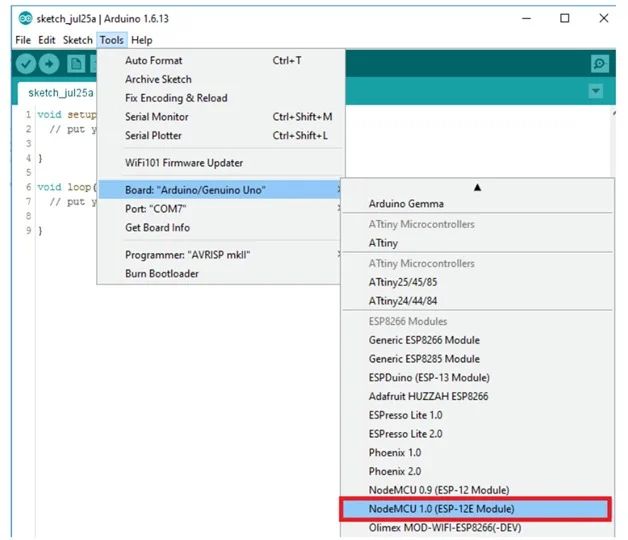The height and width of the screenshot is (540, 628).
Task: Click the Verify checkmark toolbar button
Action: click(26, 64)
